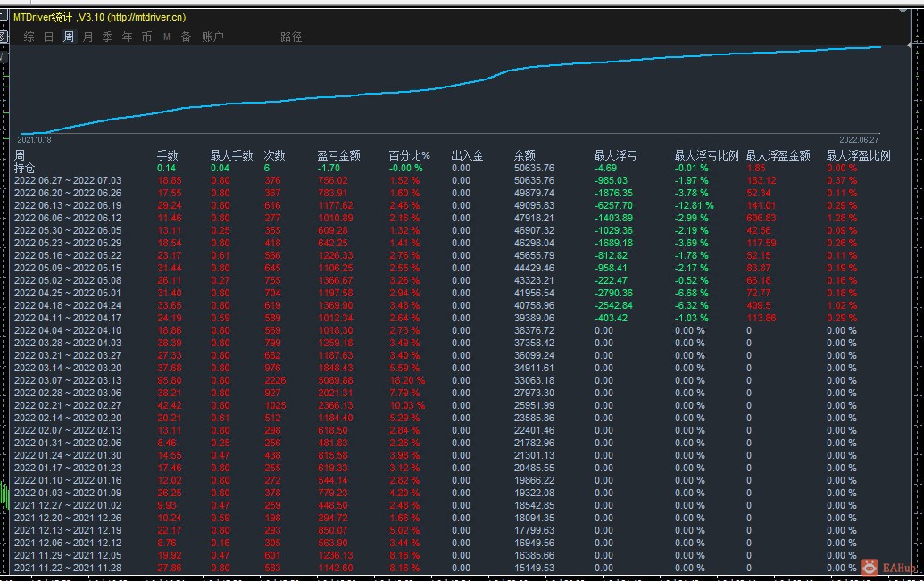Click the chart shift triangle marker

pos(903,12)
